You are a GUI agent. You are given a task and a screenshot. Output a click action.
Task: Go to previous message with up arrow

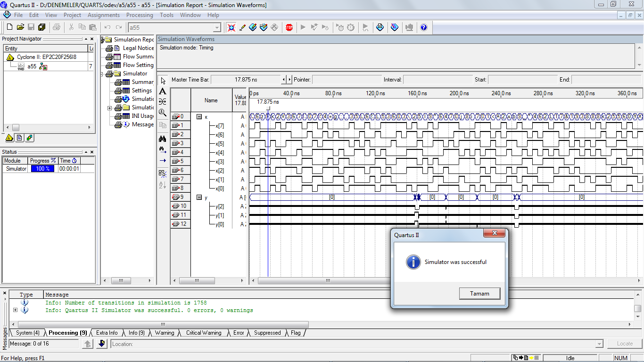88,344
